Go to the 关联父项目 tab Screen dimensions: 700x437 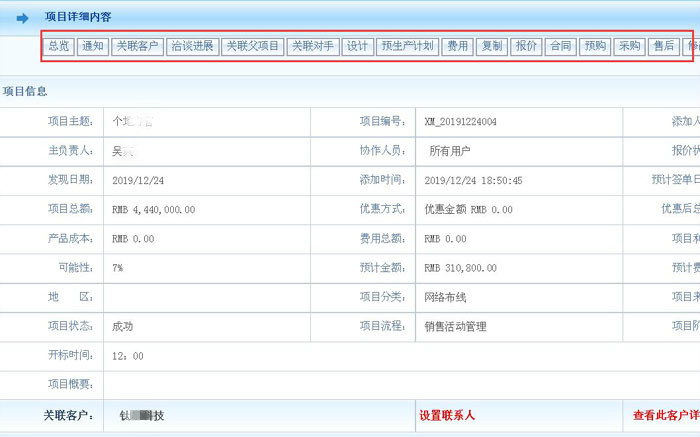[252, 46]
